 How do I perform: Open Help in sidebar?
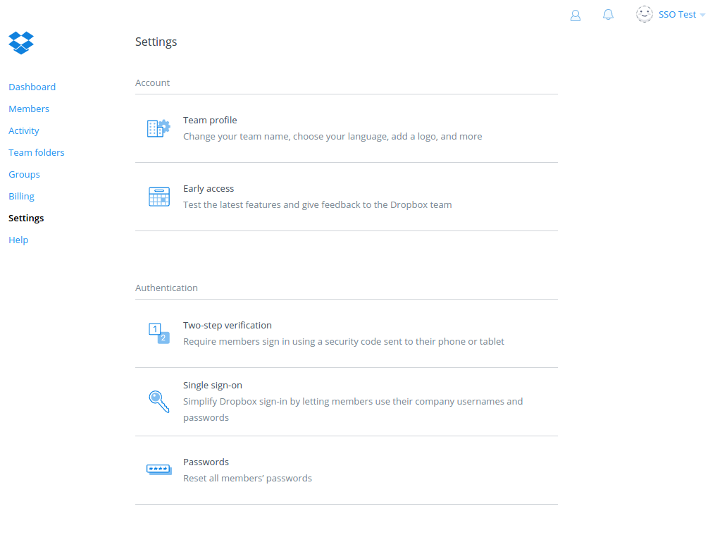(x=18, y=240)
